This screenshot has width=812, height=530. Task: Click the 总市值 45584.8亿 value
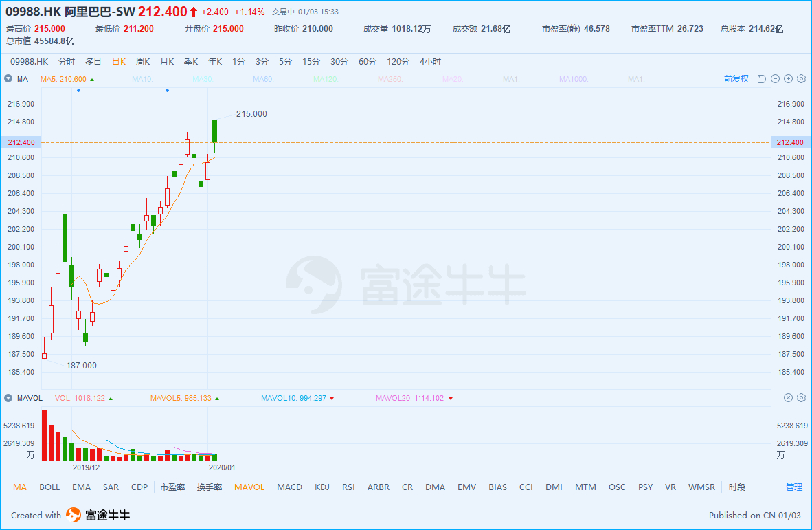click(x=40, y=41)
